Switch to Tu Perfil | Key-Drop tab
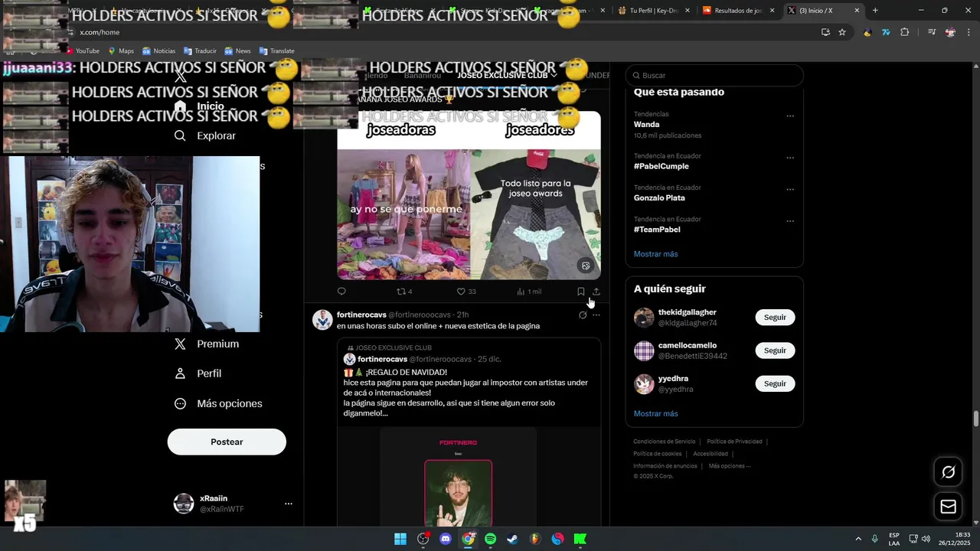Screen dimensions: 980x551 653,11
